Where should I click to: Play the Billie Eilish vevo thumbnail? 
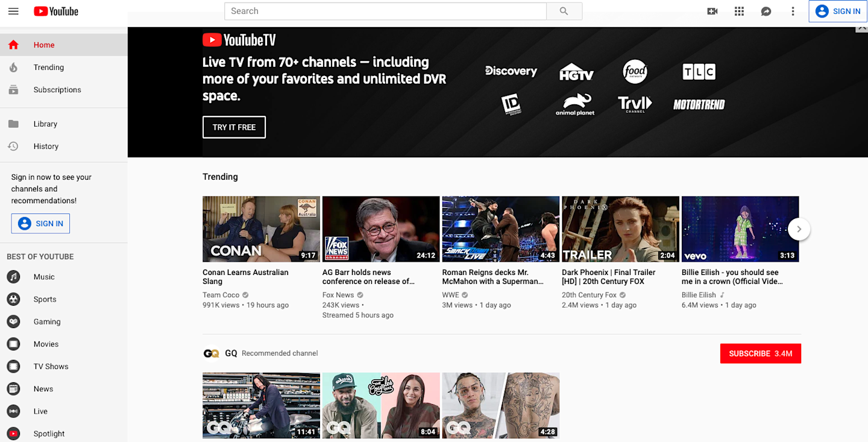coord(740,229)
